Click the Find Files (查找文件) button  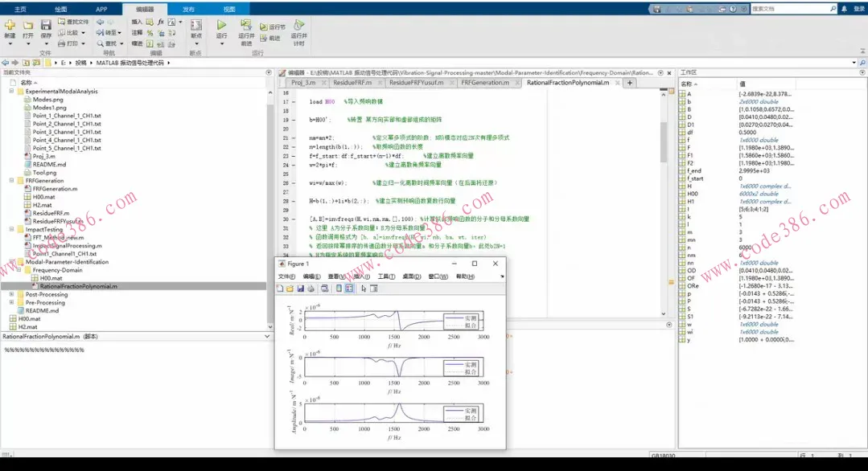click(x=74, y=22)
